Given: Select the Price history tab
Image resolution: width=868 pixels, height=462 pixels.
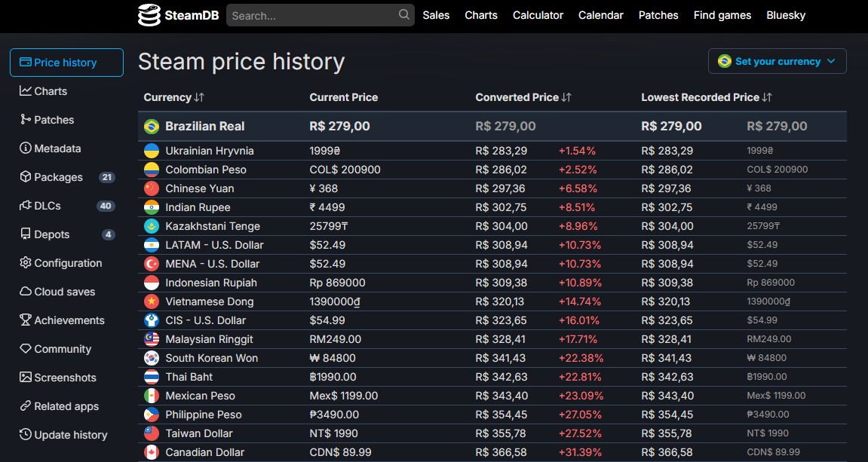Looking at the screenshot, I should 66,63.
